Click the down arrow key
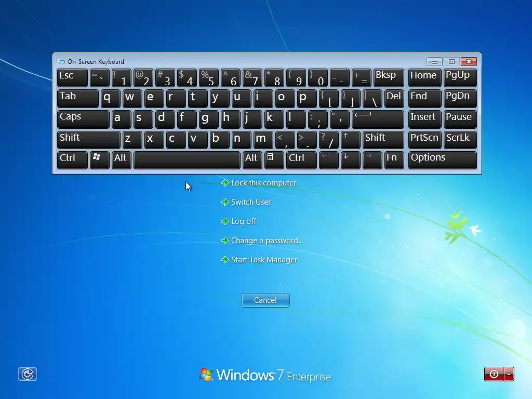This screenshot has height=399, width=532. click(350, 160)
